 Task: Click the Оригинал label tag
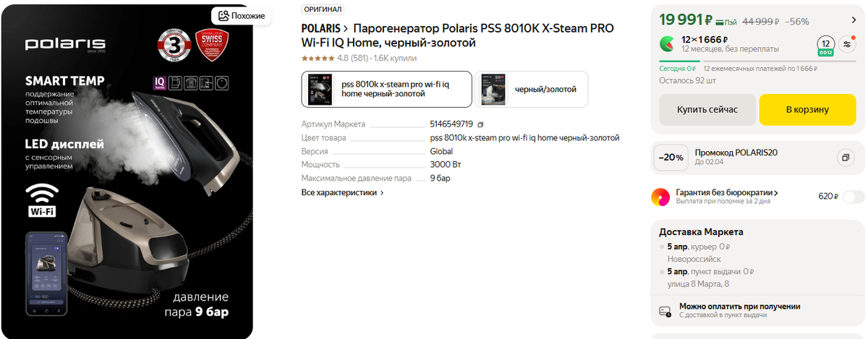coord(323,9)
